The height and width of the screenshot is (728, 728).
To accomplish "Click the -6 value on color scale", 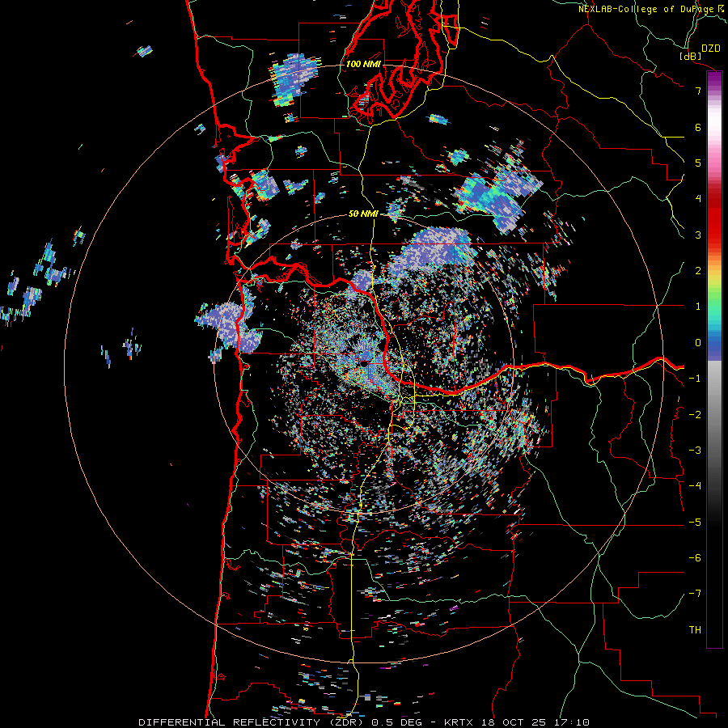I will [695, 557].
